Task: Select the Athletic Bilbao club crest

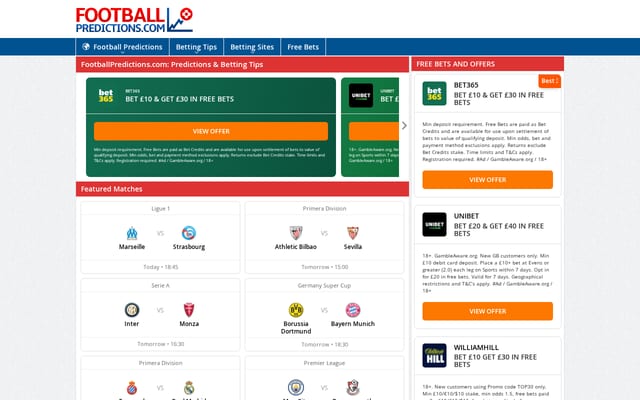Action: [x=296, y=233]
